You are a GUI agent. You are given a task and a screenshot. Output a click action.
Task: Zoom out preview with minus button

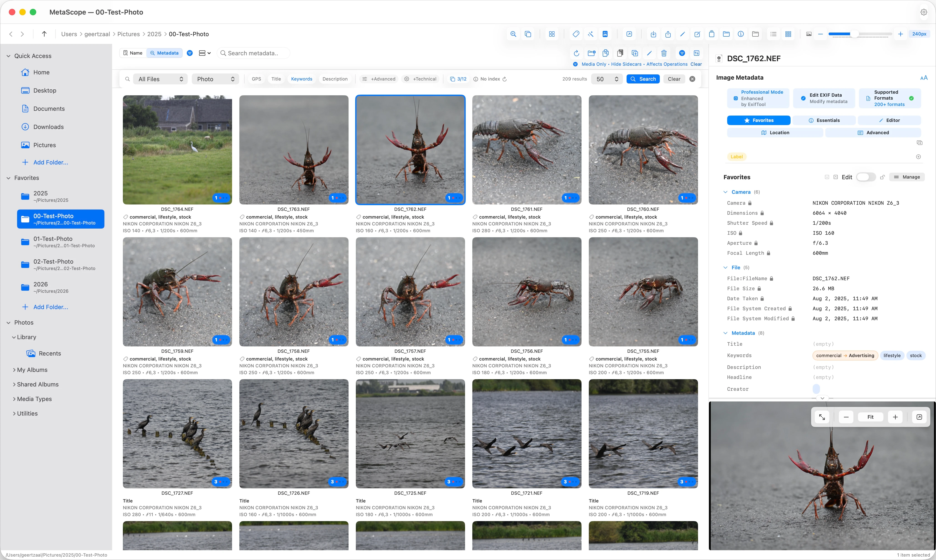pyautogui.click(x=846, y=417)
